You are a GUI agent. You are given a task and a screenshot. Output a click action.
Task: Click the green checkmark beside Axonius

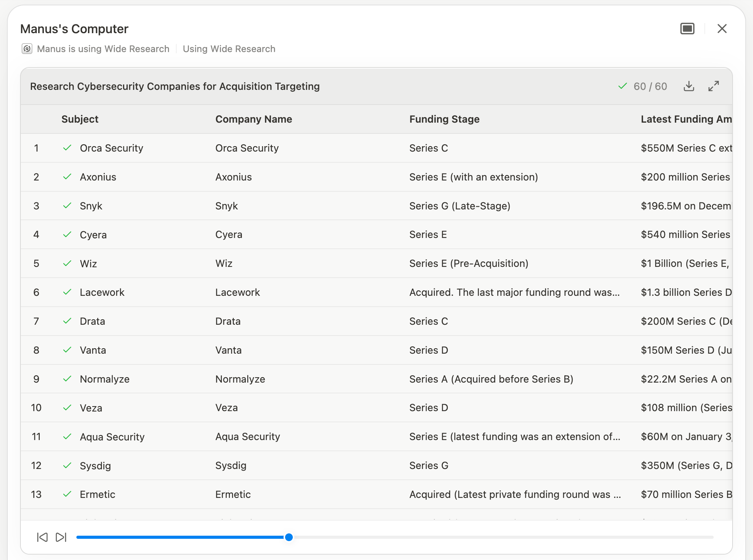pos(67,177)
